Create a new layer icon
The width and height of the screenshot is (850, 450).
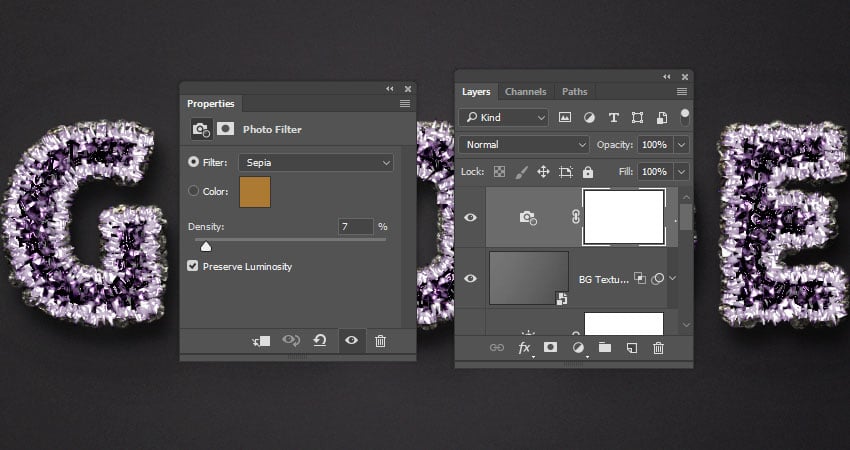[x=632, y=348]
